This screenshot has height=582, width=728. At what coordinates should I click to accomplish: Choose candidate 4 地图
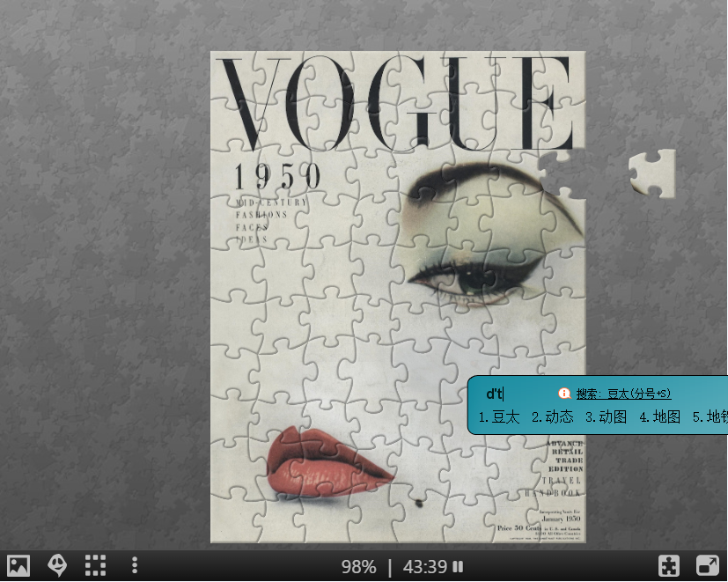coord(659,417)
